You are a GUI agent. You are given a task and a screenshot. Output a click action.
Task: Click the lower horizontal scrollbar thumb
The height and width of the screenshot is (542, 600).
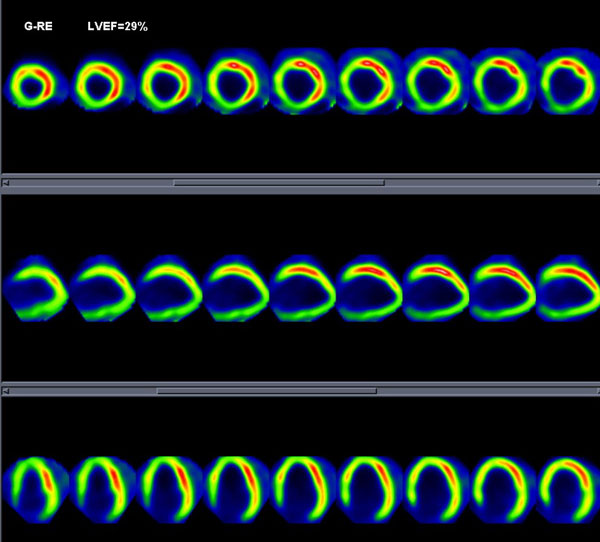click(x=267, y=391)
